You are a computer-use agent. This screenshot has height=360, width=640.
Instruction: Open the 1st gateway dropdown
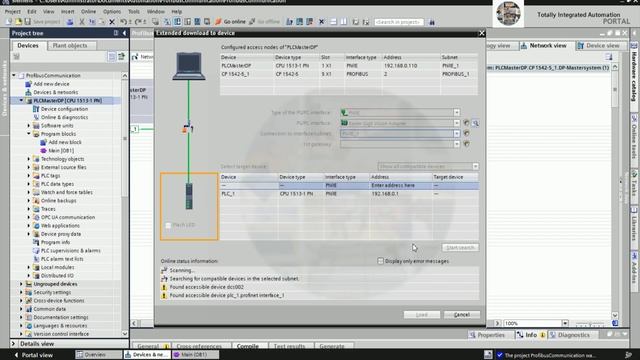point(456,144)
